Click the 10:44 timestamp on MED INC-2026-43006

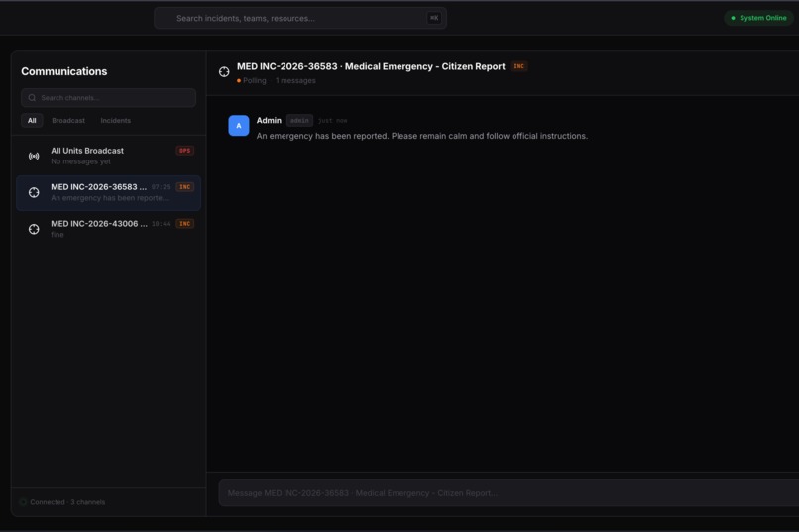(161, 224)
